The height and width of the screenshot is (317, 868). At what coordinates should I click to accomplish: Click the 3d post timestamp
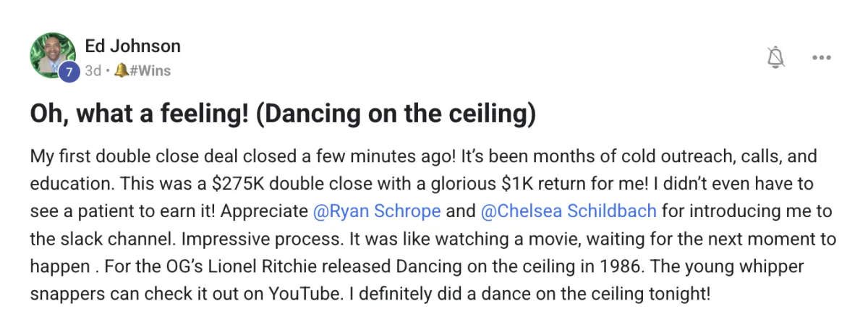[x=93, y=71]
